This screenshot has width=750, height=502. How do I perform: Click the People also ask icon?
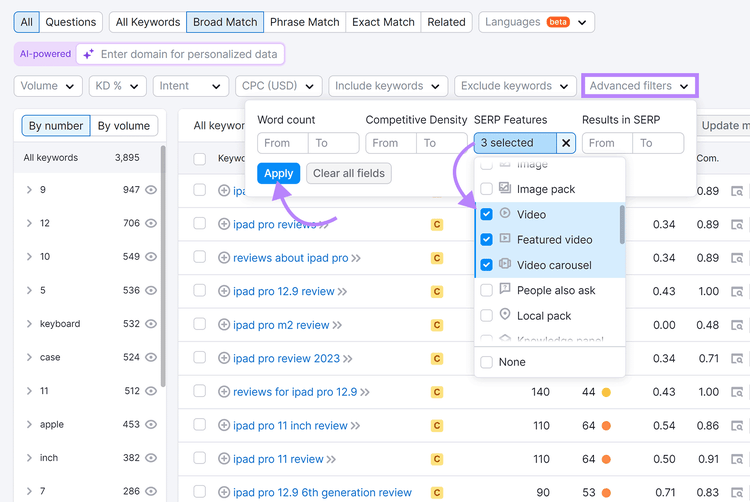pos(505,288)
